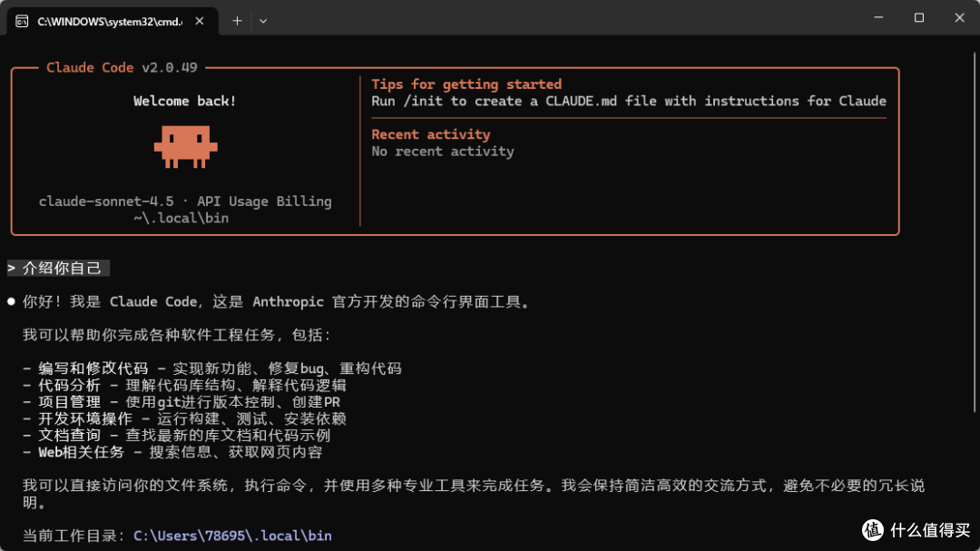Click the "项目管理" list item
Viewport: 980px width, 551px height.
(181, 402)
